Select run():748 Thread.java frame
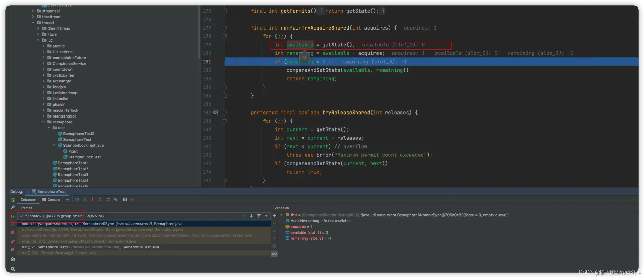 144,253
